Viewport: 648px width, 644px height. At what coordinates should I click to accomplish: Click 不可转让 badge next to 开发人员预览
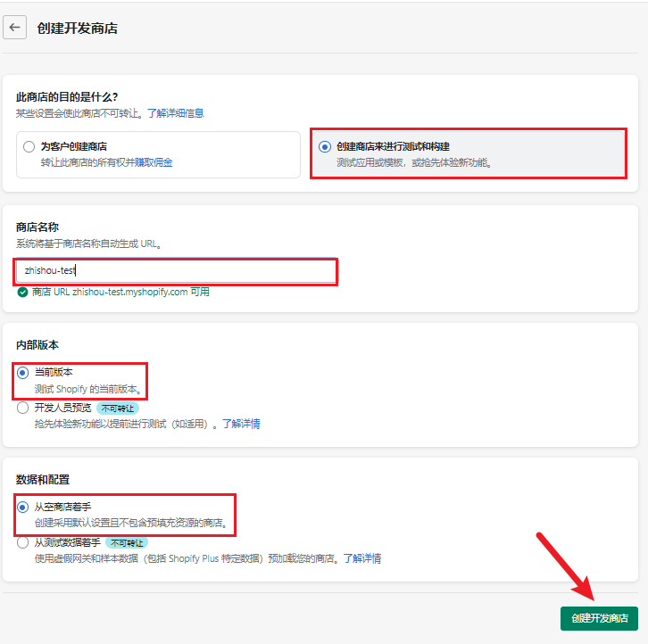pos(118,409)
